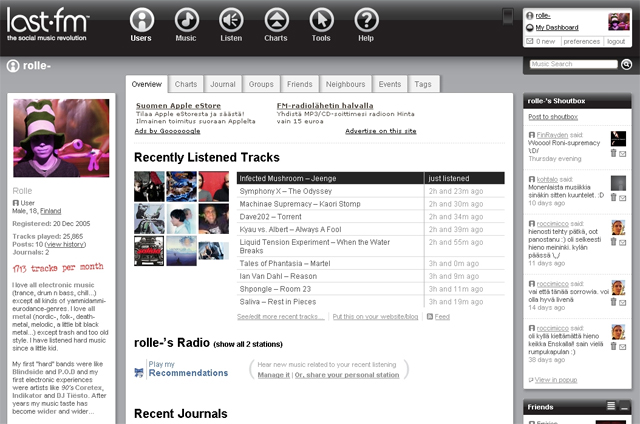Open the top-right account avatar thumbnail
Viewport: 640px width, 424px height.
(619, 22)
